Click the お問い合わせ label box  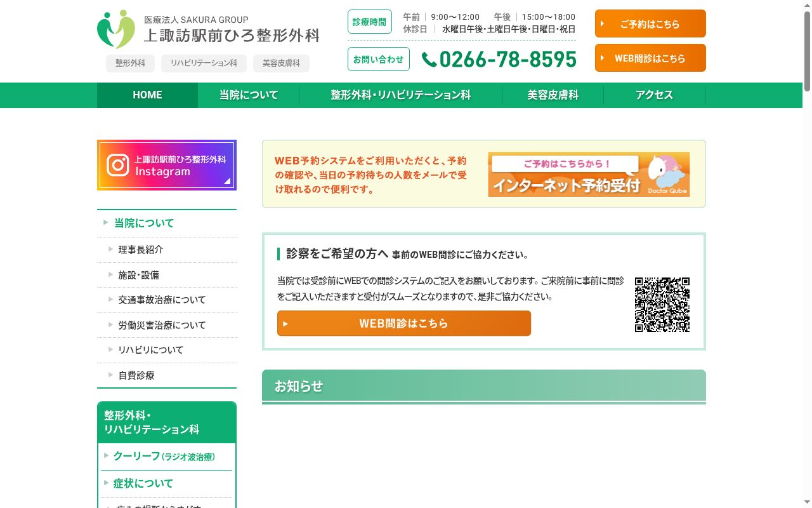(x=379, y=59)
